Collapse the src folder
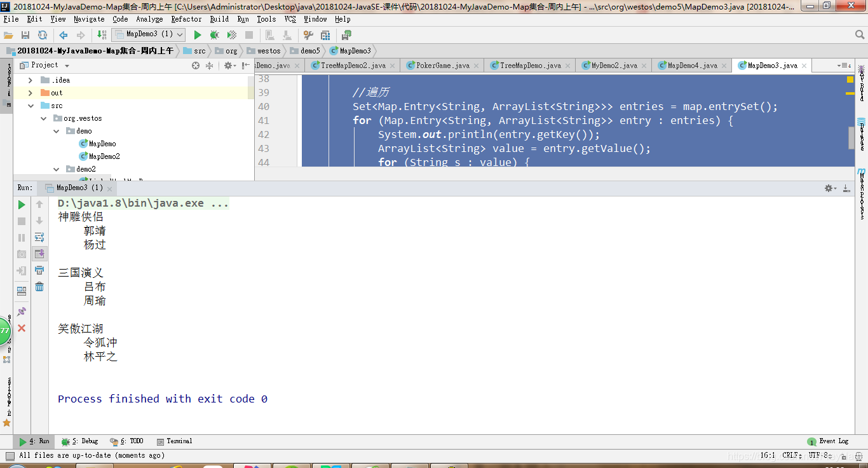The height and width of the screenshot is (468, 868). (31, 106)
